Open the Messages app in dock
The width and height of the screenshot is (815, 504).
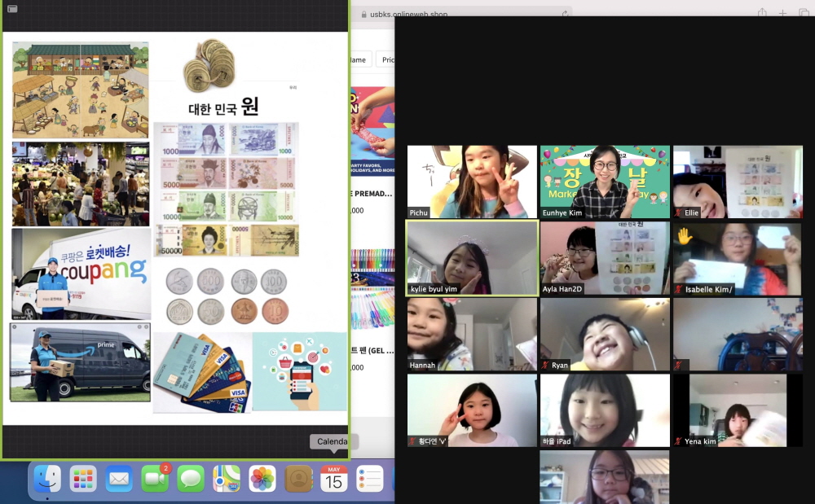pyautogui.click(x=191, y=479)
